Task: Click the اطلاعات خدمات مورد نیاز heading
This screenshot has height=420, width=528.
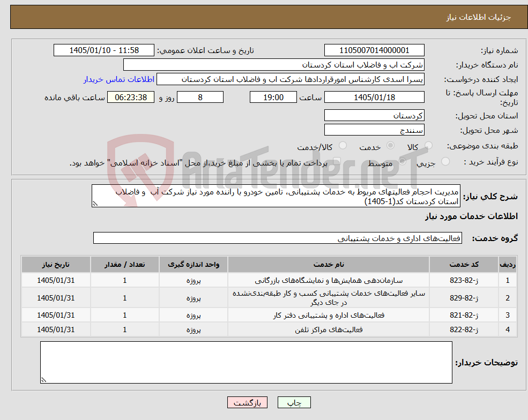Action: pyautogui.click(x=471, y=216)
